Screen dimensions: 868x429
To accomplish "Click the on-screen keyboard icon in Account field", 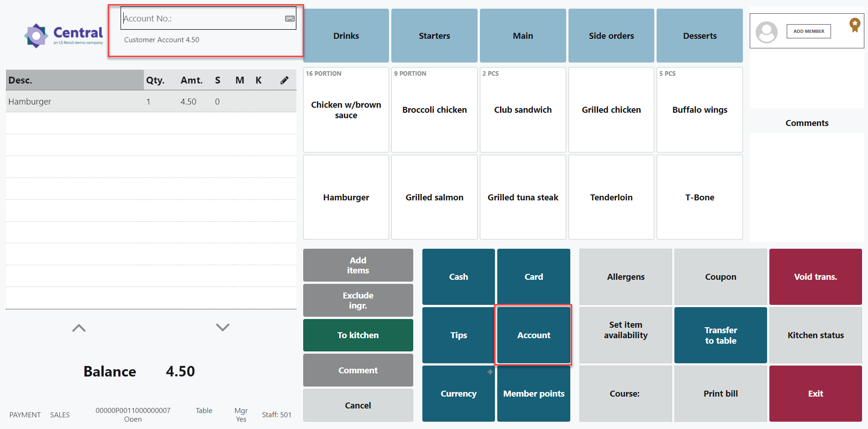I will 289,19.
